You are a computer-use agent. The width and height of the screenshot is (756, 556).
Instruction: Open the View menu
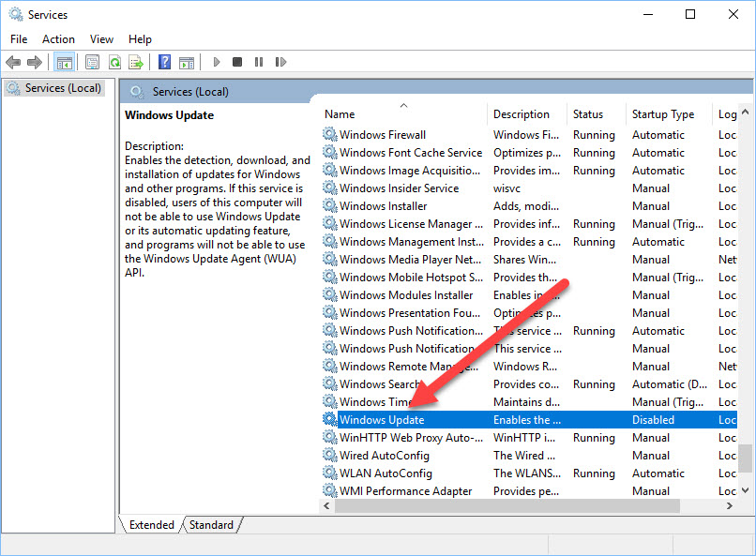tap(101, 38)
